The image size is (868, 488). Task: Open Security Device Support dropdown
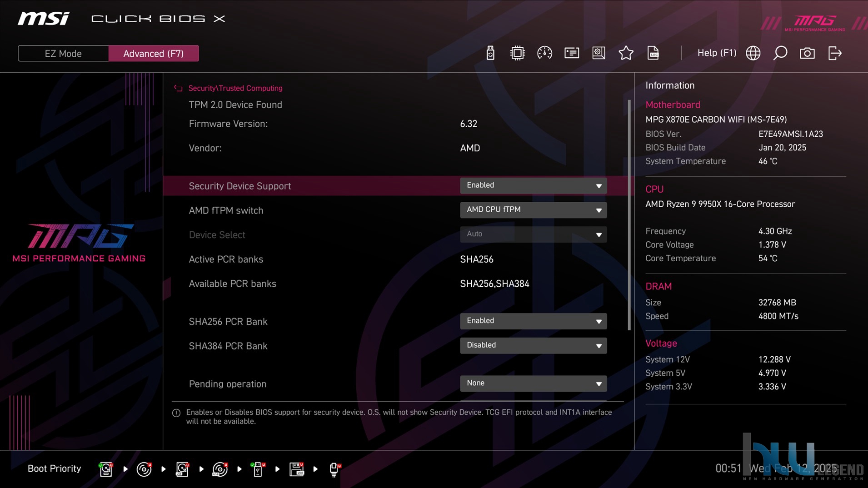(533, 185)
